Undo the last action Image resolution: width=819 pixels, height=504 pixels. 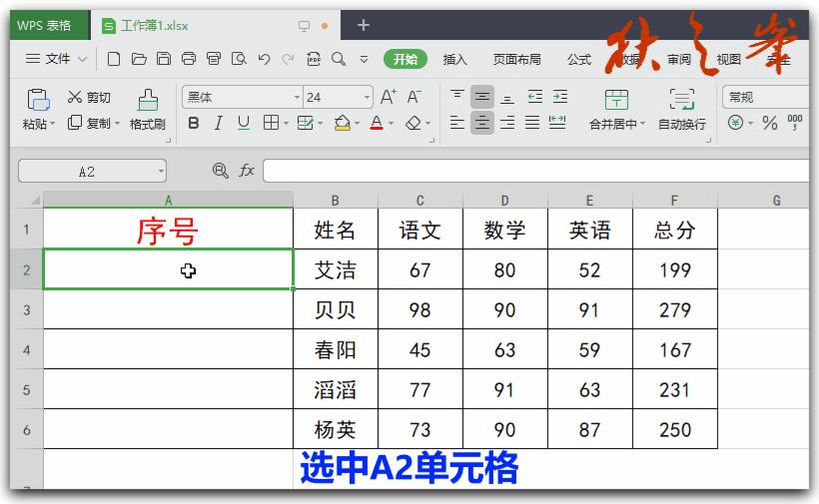point(265,59)
